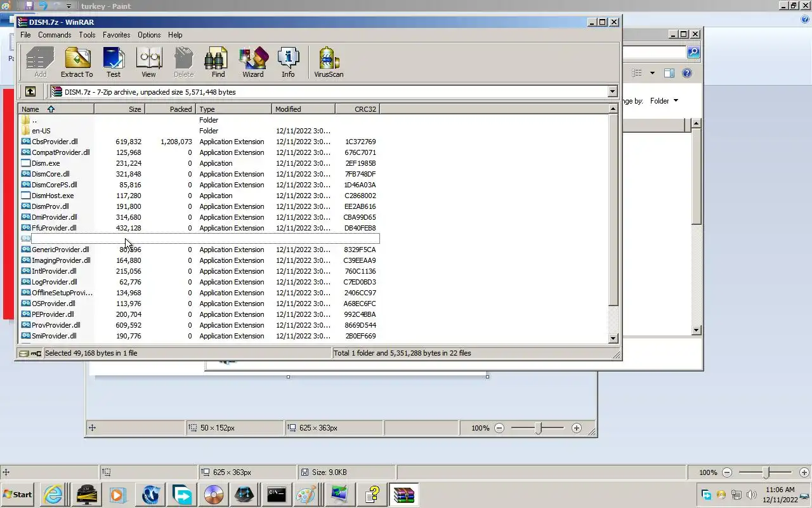Screen dimensions: 812x508
Task: Open the Favorites menu
Action: (116, 35)
